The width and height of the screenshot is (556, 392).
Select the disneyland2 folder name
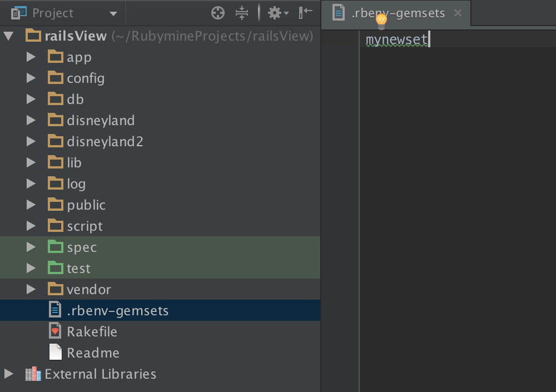(105, 142)
